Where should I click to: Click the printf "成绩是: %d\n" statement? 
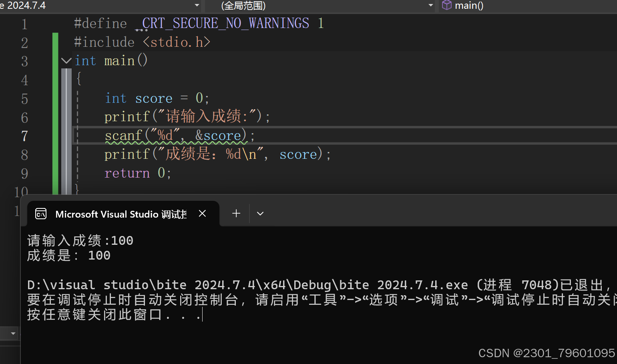point(217,154)
